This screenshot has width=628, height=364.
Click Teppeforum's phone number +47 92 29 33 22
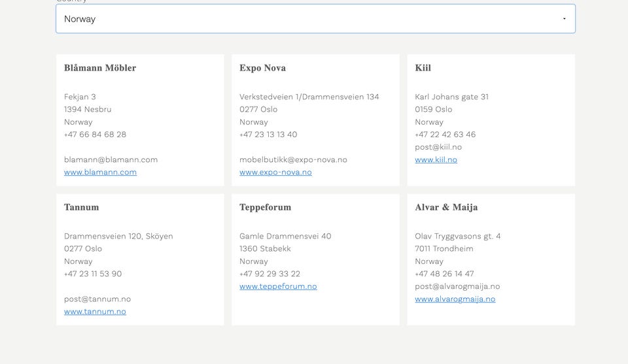tap(270, 274)
